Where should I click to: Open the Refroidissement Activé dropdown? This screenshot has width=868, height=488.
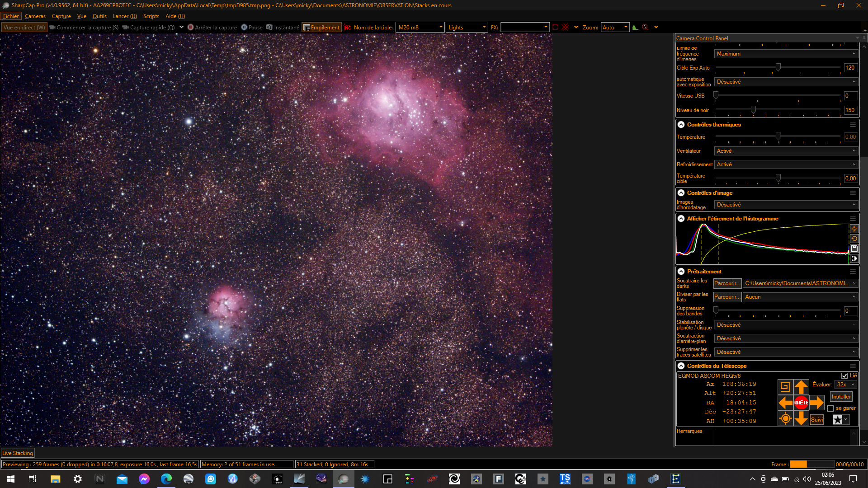click(786, 164)
